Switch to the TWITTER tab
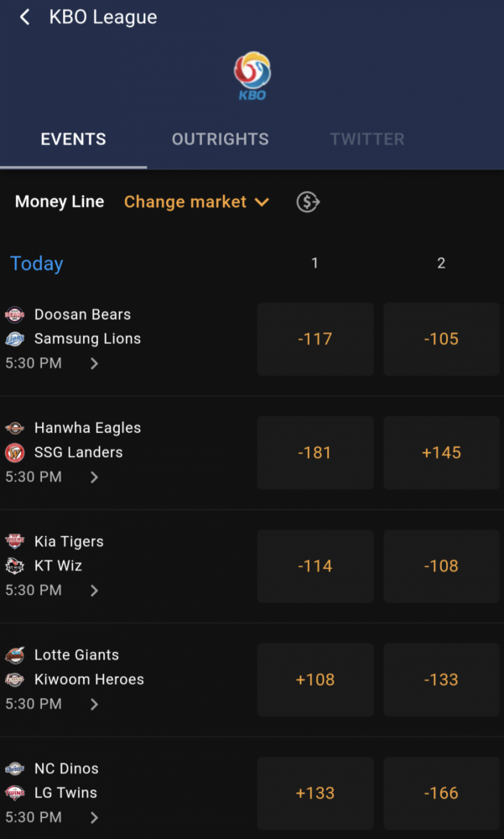 [367, 139]
